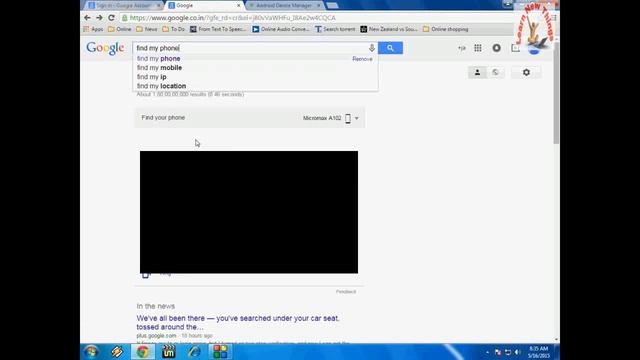
Task: Show hidden tray icons arrow
Action: coord(487,352)
